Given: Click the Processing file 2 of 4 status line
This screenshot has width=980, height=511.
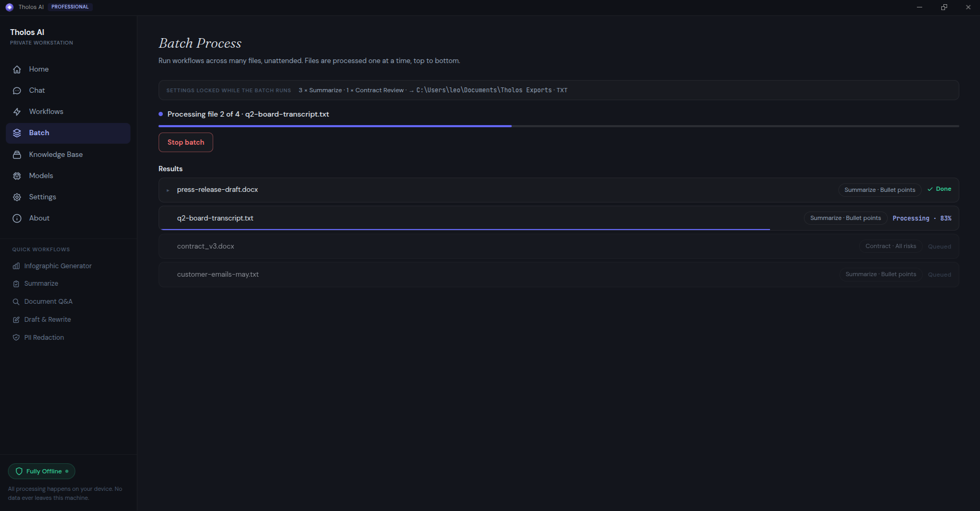Looking at the screenshot, I should click(248, 114).
